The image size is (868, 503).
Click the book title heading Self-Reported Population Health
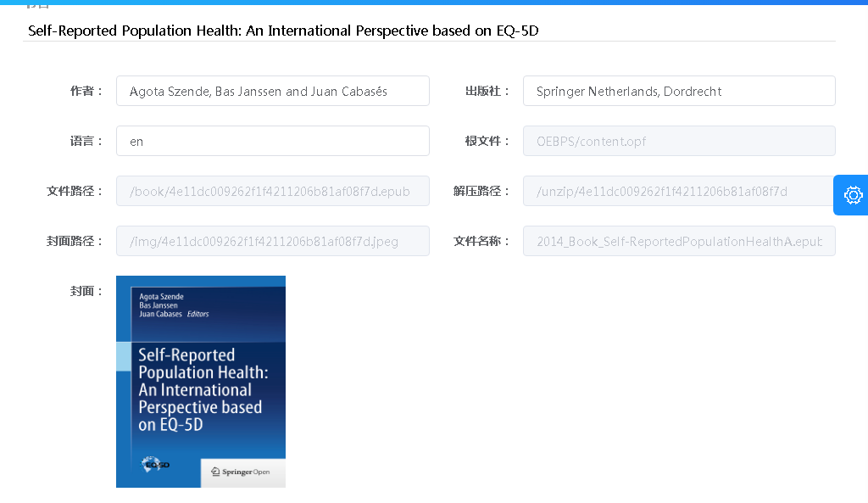[x=283, y=31]
